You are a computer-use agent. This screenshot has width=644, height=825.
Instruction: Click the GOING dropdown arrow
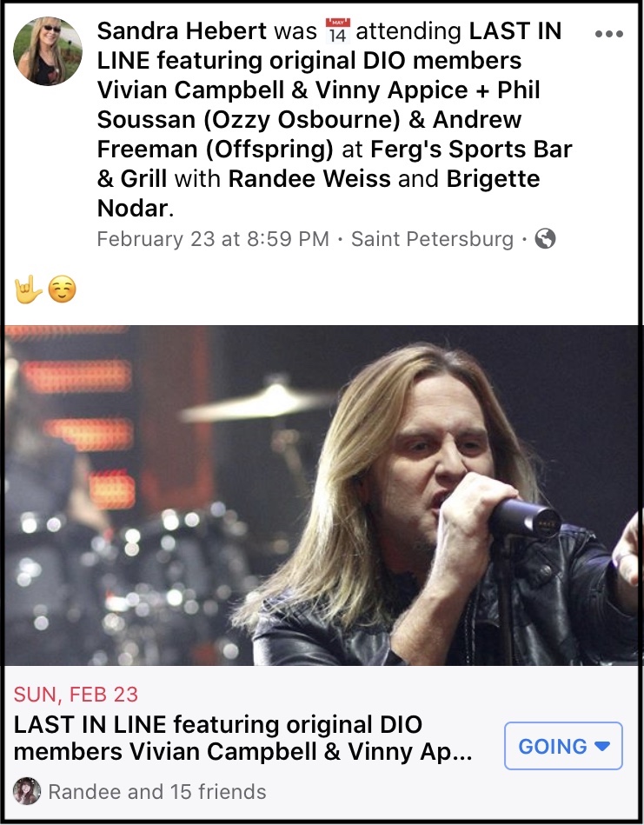click(x=602, y=746)
